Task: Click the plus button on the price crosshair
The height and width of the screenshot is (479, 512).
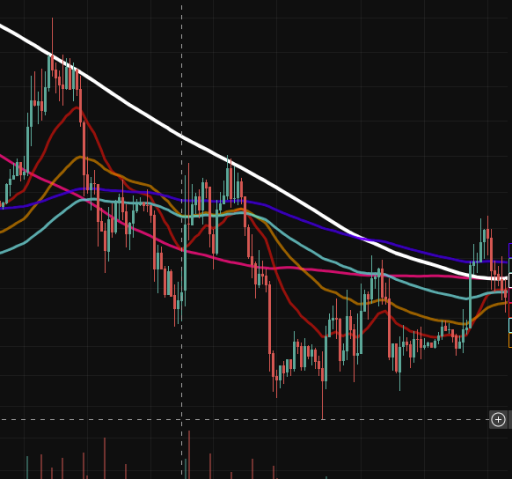Action: click(498, 419)
